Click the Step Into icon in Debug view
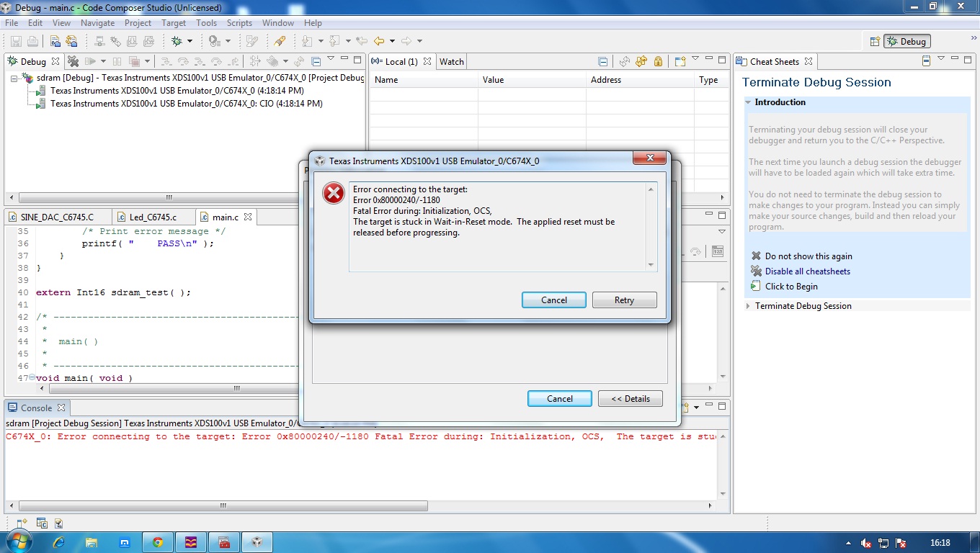The image size is (980, 553). pyautogui.click(x=166, y=62)
